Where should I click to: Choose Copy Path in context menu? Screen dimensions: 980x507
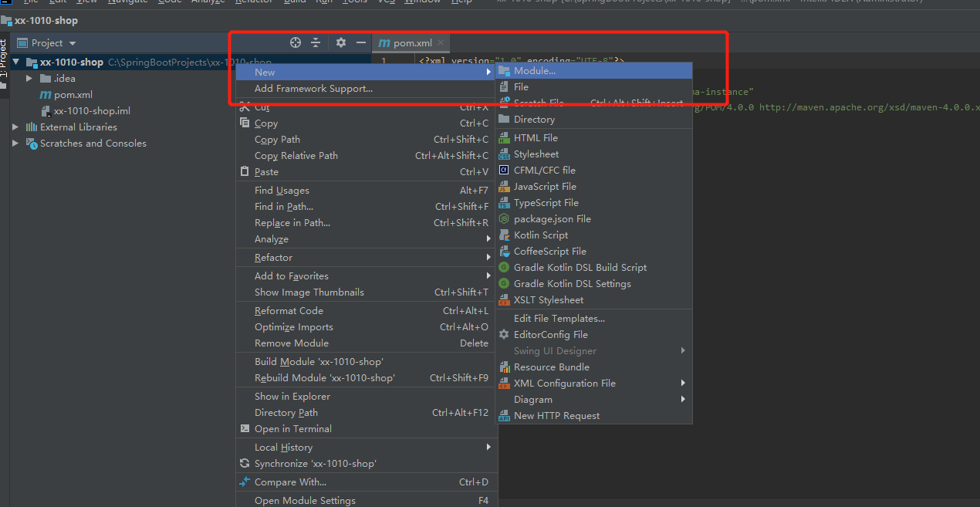point(366,139)
